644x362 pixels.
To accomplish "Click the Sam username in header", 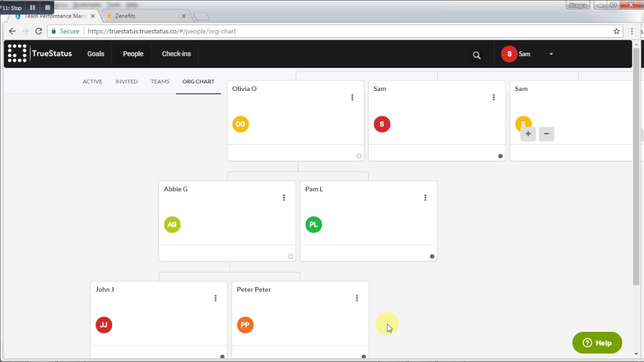I will click(525, 54).
